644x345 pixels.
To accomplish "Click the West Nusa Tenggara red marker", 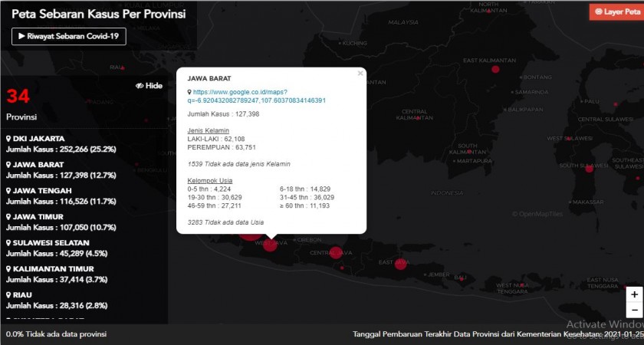I will pos(521,284).
